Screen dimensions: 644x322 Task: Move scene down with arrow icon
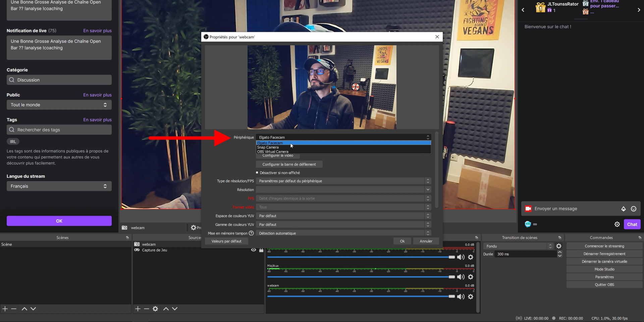pyautogui.click(x=33, y=309)
